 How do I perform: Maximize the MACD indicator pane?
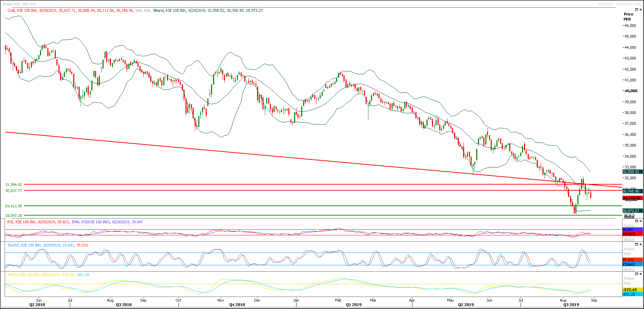click(637, 273)
